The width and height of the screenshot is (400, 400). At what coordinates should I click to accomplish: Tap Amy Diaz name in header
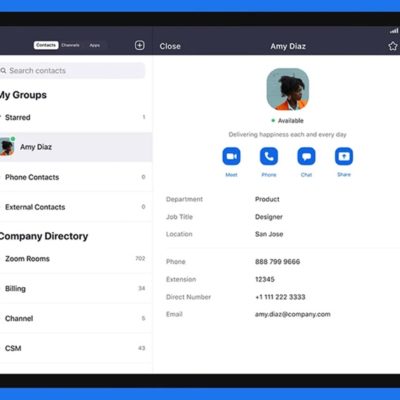click(288, 46)
